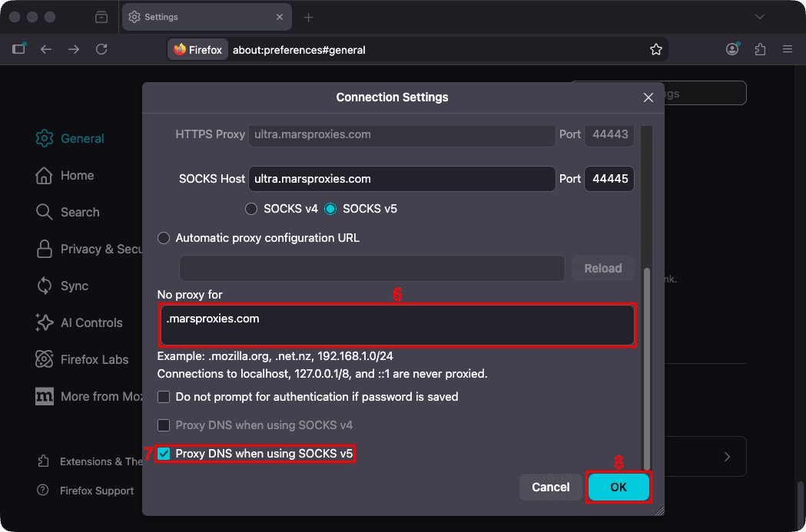Image resolution: width=806 pixels, height=532 pixels.
Task: Open the Firefox View icon in the tab bar
Action: click(x=101, y=17)
